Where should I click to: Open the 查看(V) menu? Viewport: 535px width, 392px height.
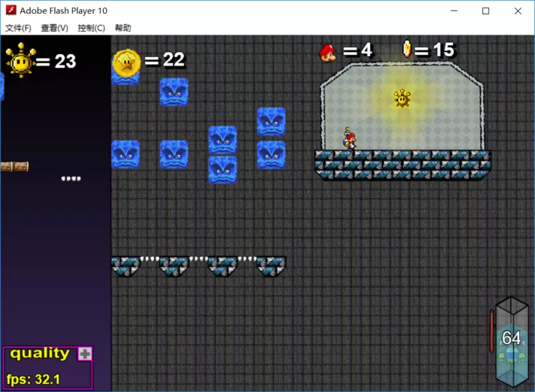55,28
